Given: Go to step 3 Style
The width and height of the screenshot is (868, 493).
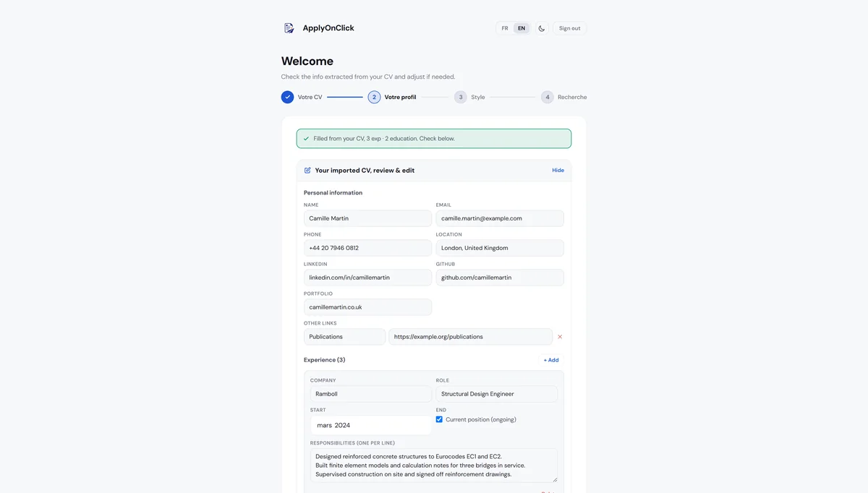Looking at the screenshot, I should click(469, 97).
